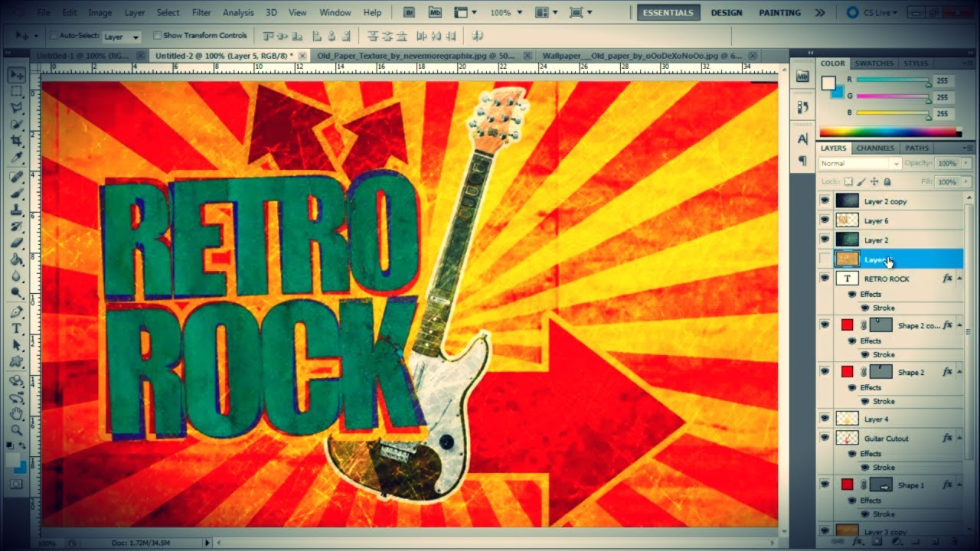Hide the Guitar Cutout layer
The height and width of the screenshot is (551, 980).
(x=825, y=438)
